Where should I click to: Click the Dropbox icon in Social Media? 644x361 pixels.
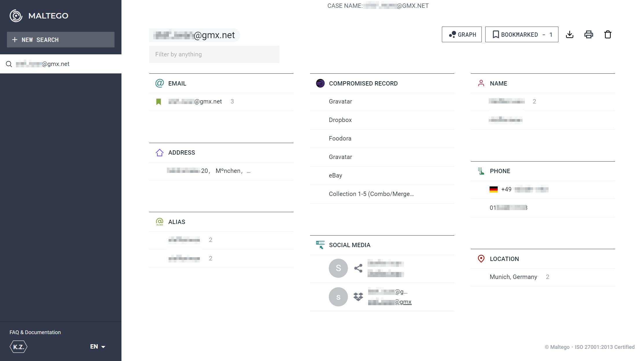coord(358,297)
